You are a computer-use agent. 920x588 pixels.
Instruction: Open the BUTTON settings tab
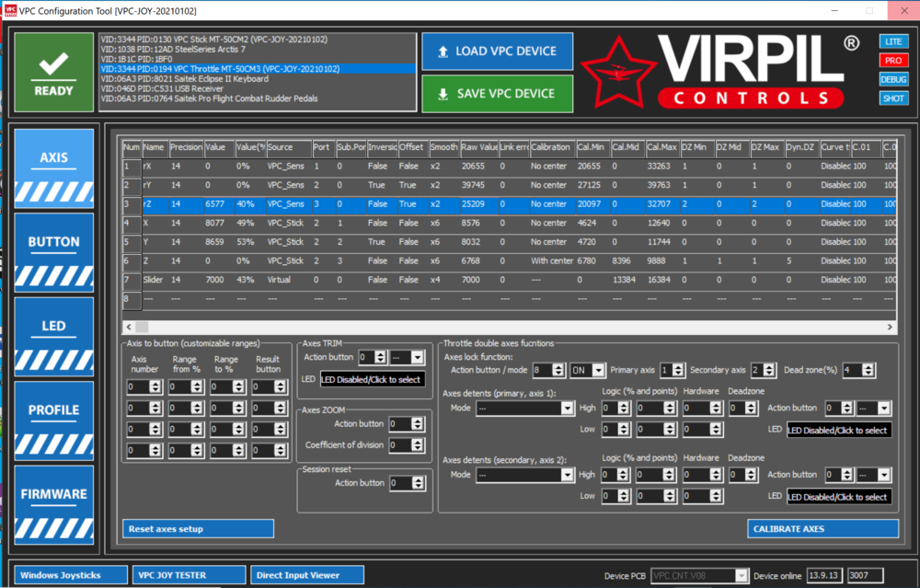coord(54,253)
